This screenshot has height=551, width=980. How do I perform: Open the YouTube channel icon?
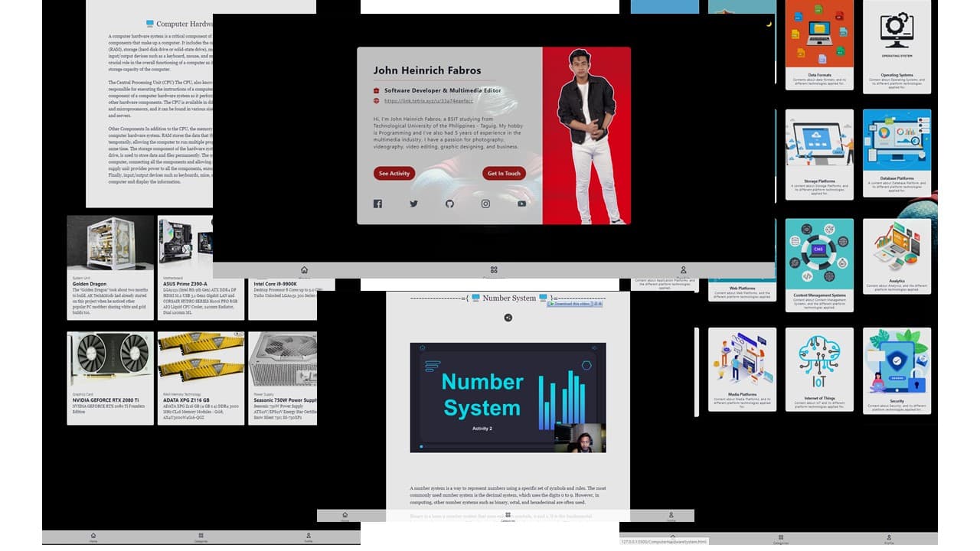pos(521,204)
